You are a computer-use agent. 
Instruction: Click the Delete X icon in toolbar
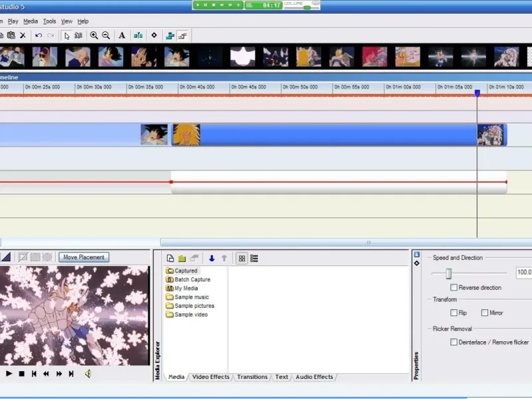[23, 35]
